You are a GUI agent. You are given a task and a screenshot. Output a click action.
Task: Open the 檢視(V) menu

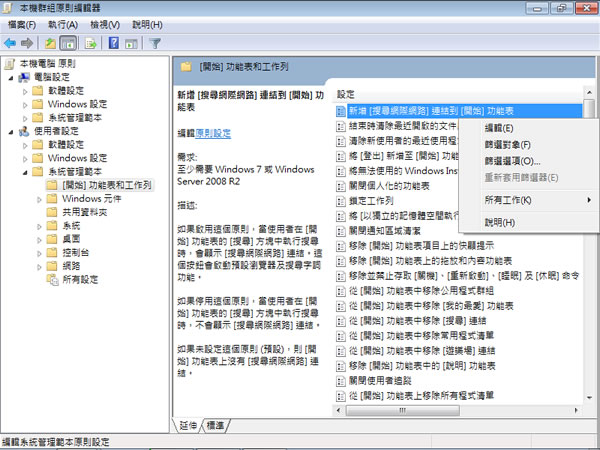(x=105, y=23)
